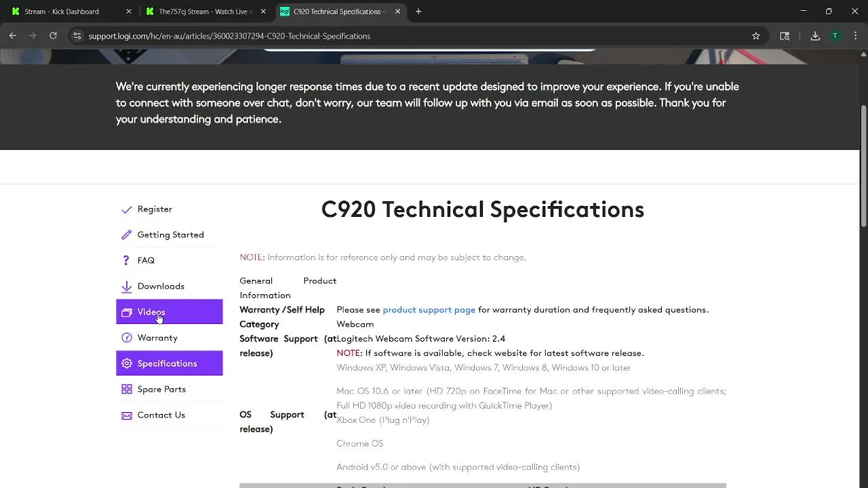The image size is (868, 488).
Task: Click the Webcam category value
Action: (x=355, y=324)
